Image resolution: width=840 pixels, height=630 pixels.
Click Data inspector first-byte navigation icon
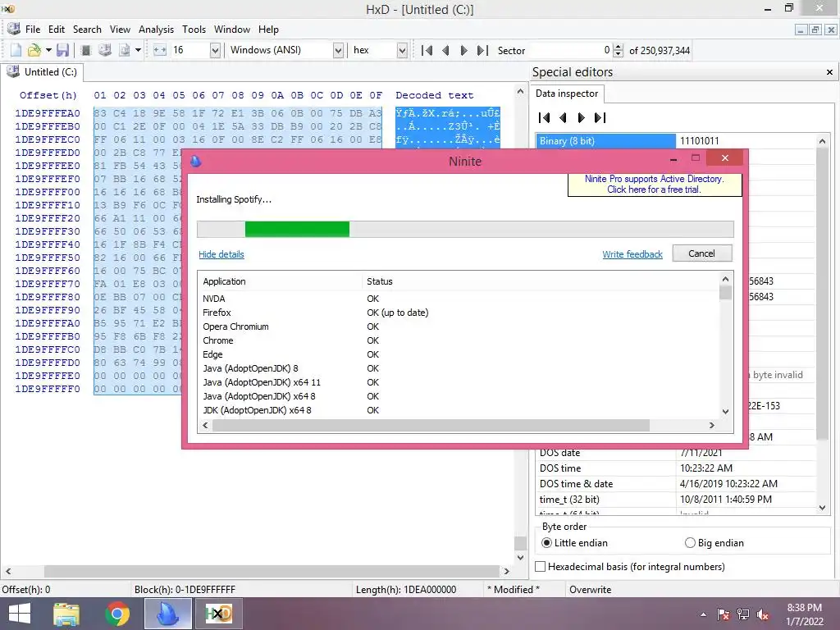[x=545, y=117]
